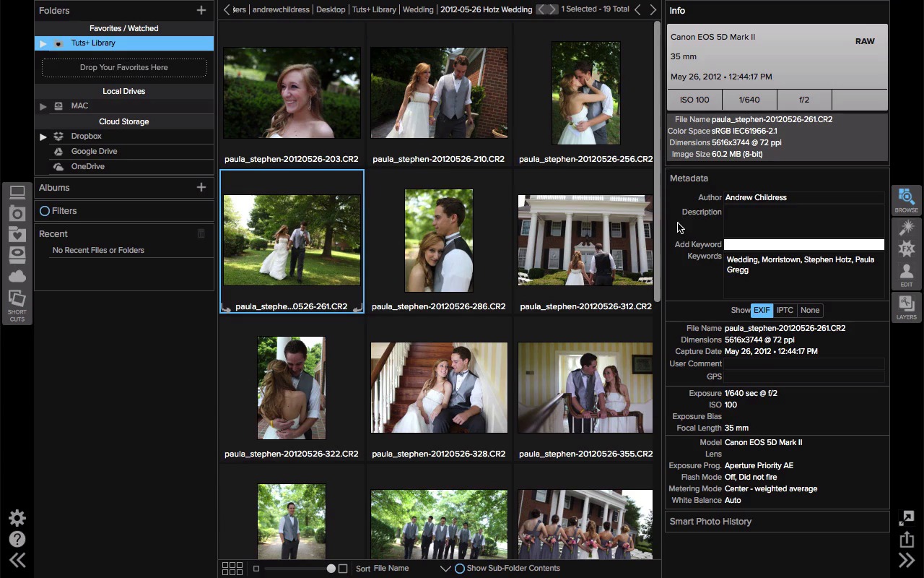Open the Pictures shortcut (camera icon)
924x578 pixels.
tap(17, 213)
